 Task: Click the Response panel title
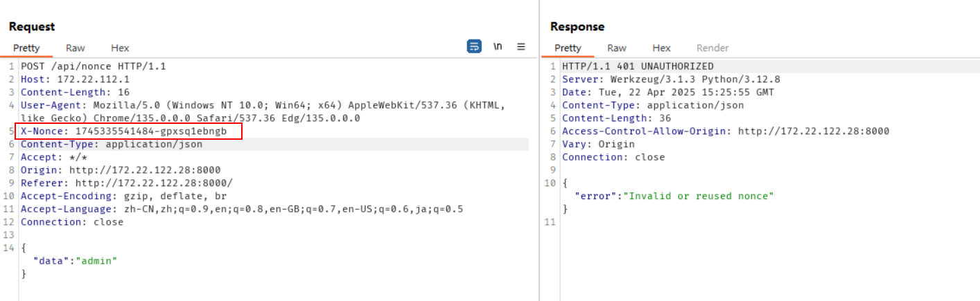point(577,27)
